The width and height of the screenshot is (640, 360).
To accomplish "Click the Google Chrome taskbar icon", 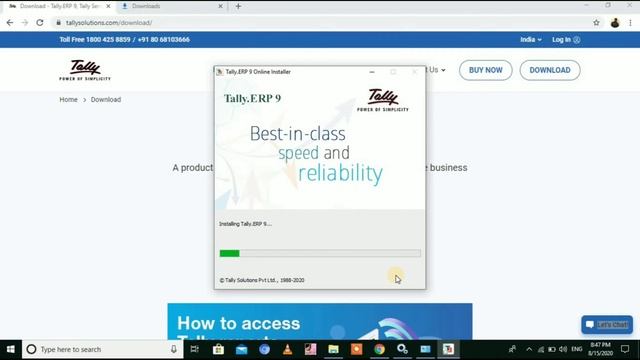I will click(x=379, y=349).
